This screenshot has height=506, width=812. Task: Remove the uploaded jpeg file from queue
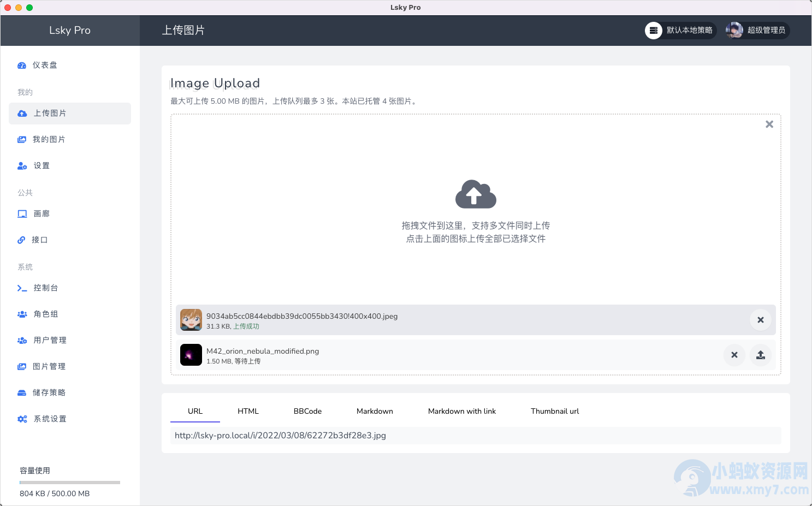[x=761, y=320]
